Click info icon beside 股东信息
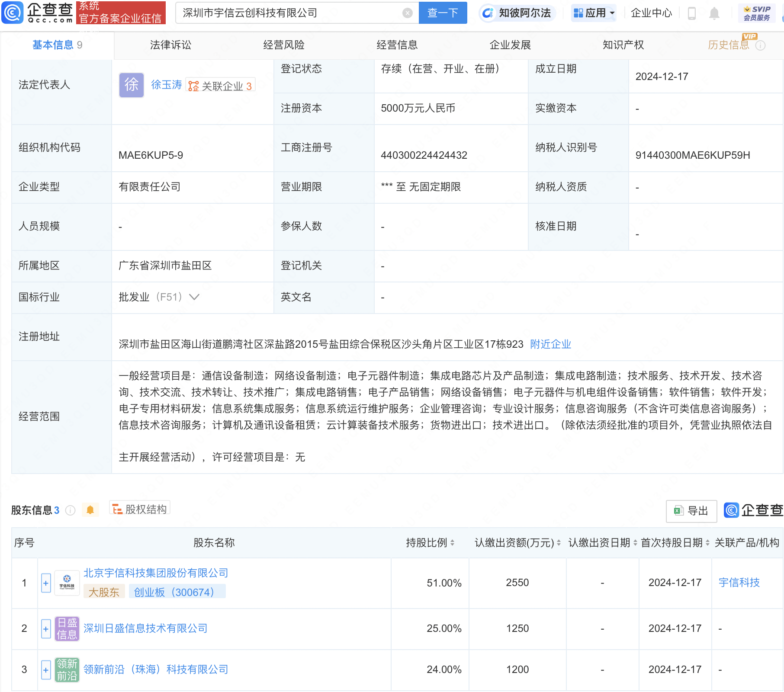The width and height of the screenshot is (784, 692). (70, 510)
